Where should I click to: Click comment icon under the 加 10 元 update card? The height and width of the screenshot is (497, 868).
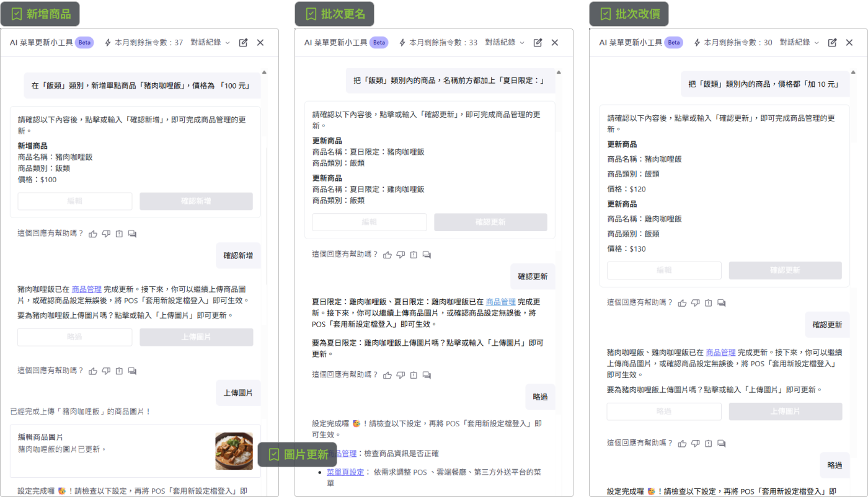[x=722, y=303]
